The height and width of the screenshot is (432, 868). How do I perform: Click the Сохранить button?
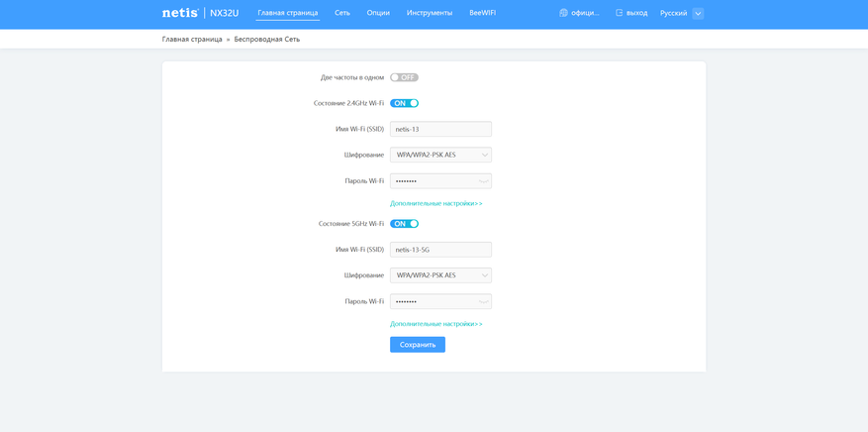pos(418,345)
